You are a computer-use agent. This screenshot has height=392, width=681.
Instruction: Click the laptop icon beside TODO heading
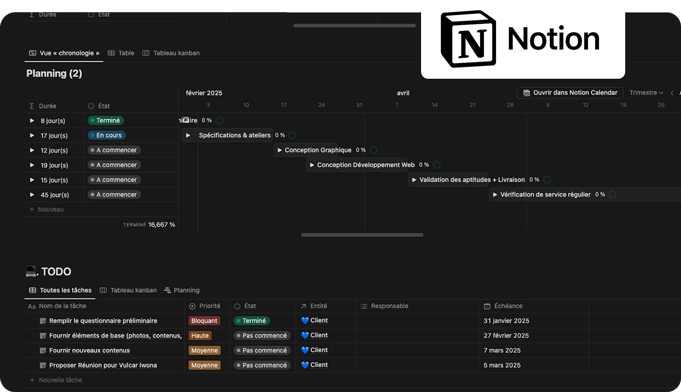click(31, 271)
